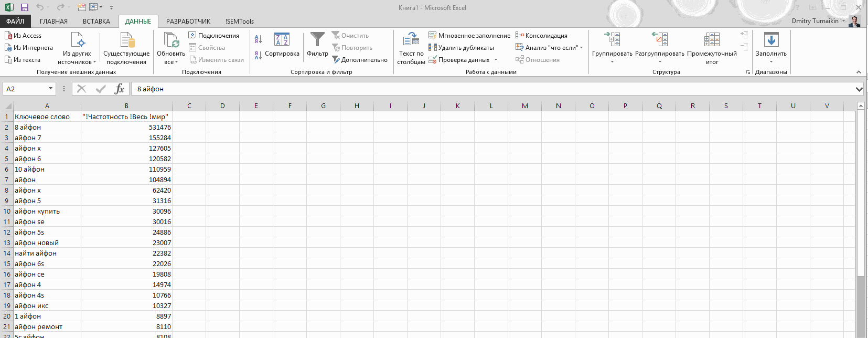Import data From Access
868x338 pixels.
23,36
